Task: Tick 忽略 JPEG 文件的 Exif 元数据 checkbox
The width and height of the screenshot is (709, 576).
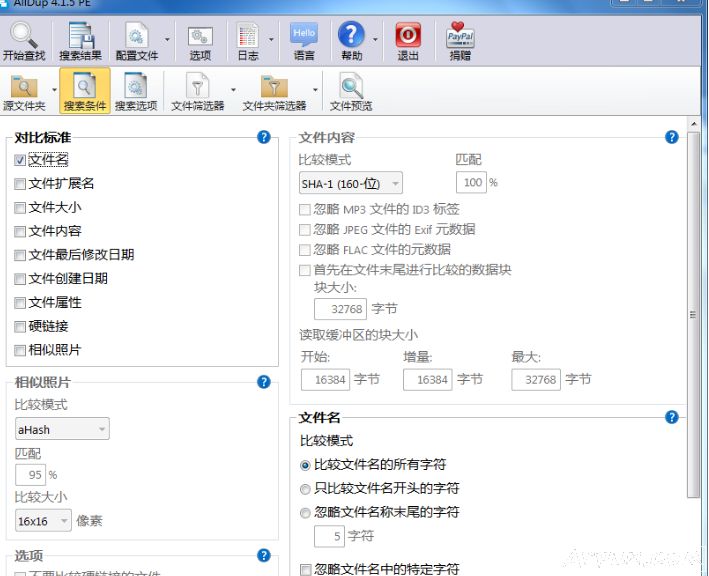Action: click(305, 230)
